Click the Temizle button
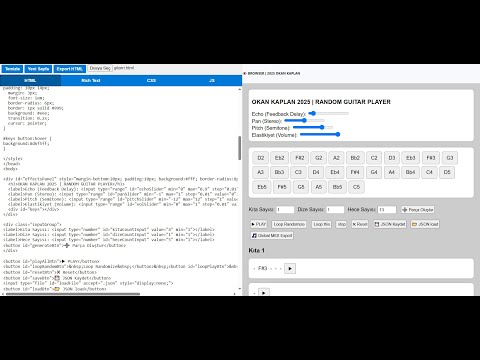The width and height of the screenshot is (480, 360). [x=12, y=69]
